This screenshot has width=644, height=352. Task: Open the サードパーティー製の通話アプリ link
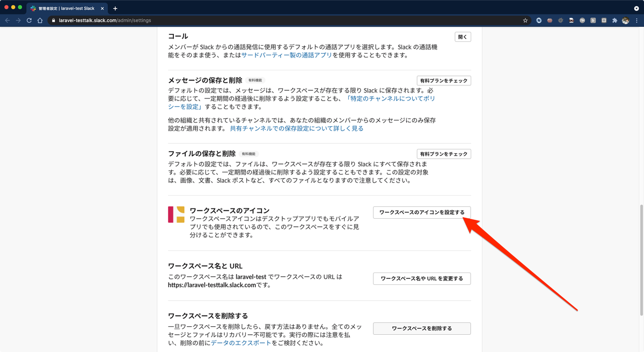[287, 55]
